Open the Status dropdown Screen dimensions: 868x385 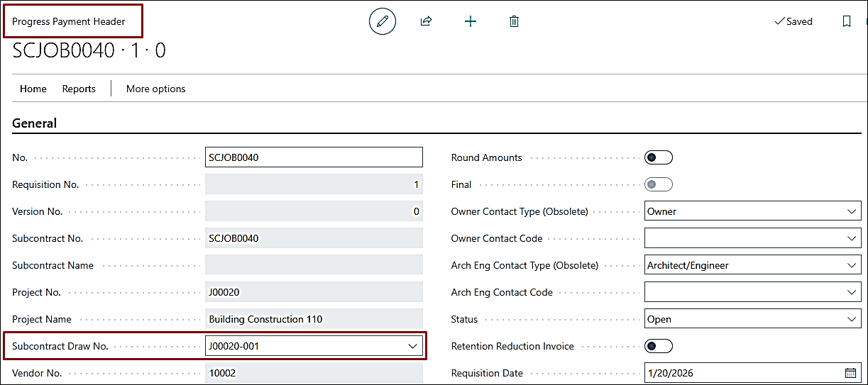(x=852, y=319)
